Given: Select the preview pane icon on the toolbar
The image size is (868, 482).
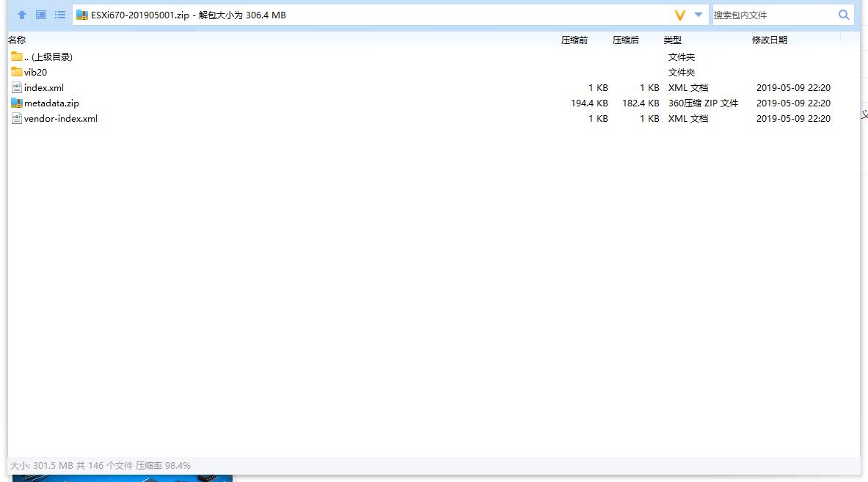Looking at the screenshot, I should [x=40, y=15].
